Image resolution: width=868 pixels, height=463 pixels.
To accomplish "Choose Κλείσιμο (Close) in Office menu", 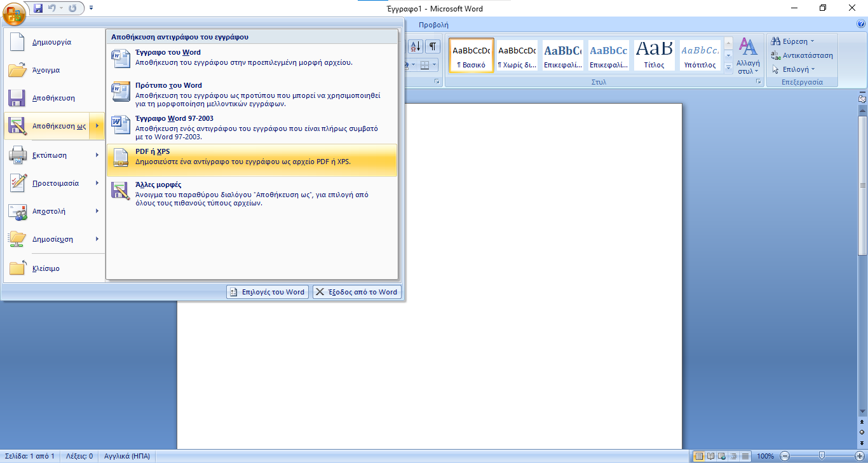I will [54, 268].
